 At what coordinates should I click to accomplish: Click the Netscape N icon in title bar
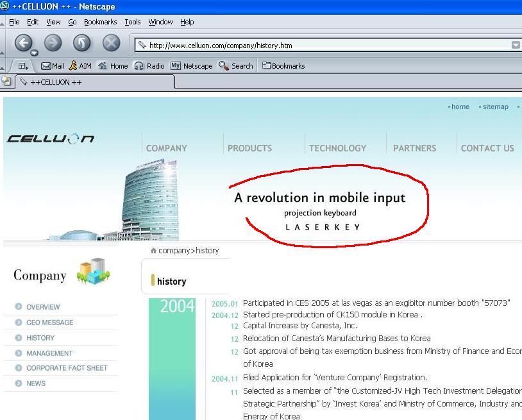click(x=4, y=6)
